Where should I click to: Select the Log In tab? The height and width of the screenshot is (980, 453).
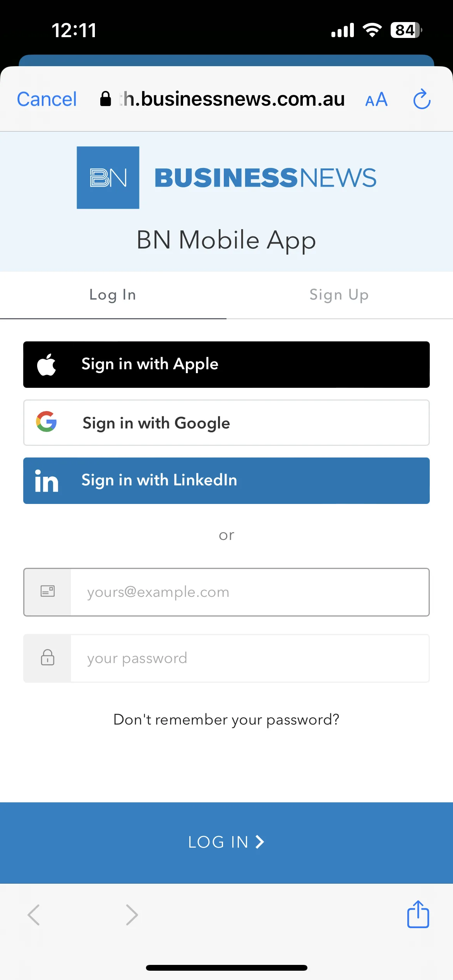point(113,295)
